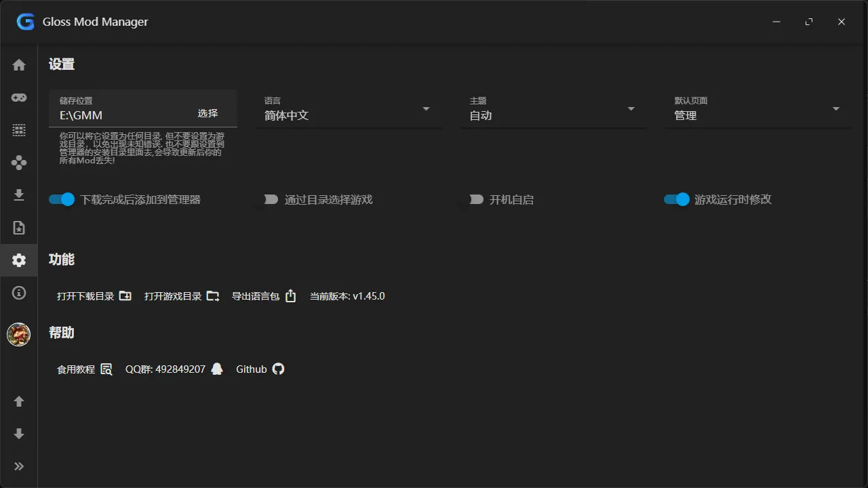Open the mod list grid icon in sidebar
Screen dimensions: 868x488
18,129
